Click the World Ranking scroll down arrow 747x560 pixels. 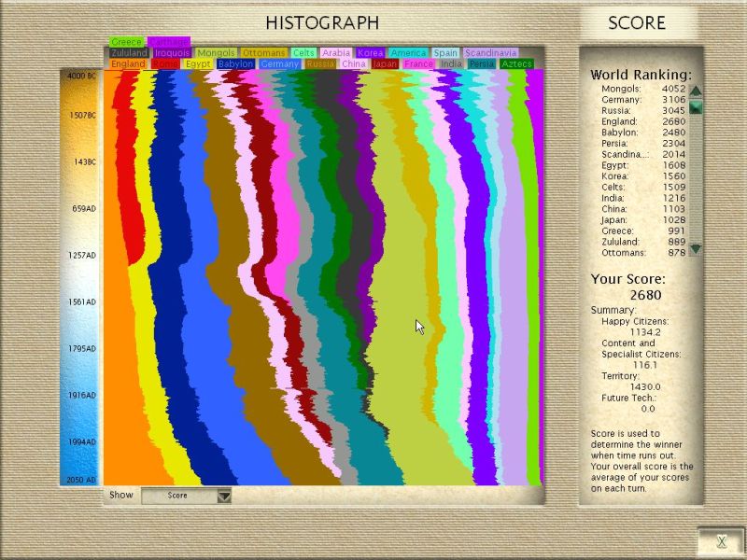click(696, 249)
